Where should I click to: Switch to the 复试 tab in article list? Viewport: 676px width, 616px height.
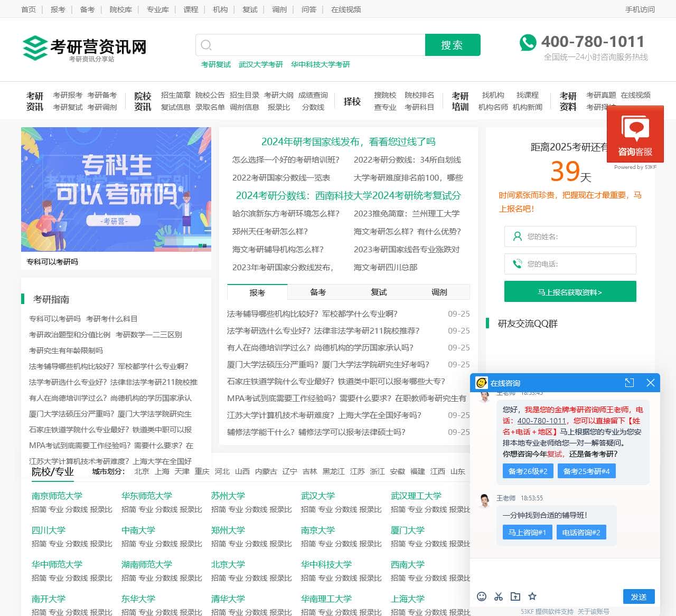tap(379, 292)
